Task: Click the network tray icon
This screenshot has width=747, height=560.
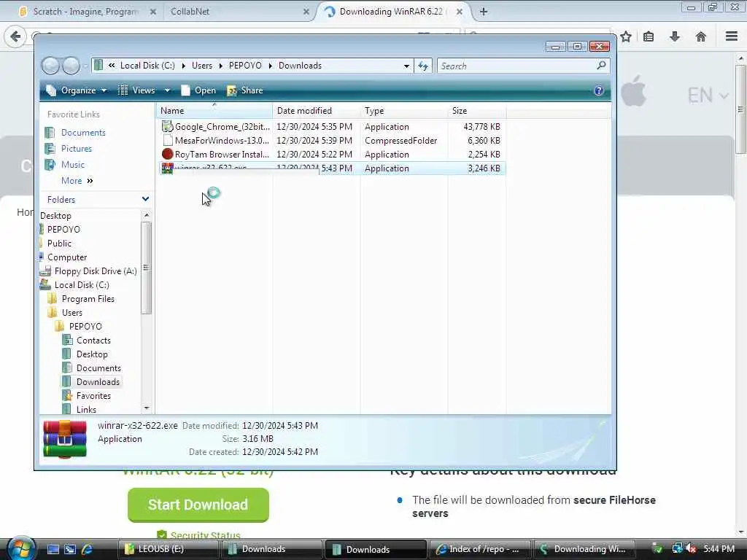Action: tap(677, 548)
